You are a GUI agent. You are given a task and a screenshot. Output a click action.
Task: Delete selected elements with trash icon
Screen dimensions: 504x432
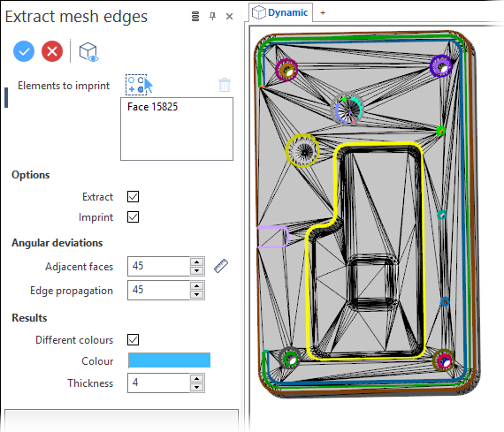point(225,85)
